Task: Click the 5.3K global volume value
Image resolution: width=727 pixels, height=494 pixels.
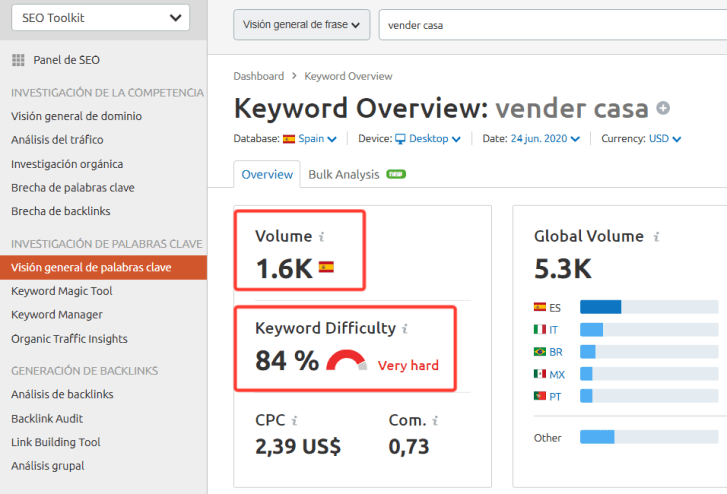Action: 563,269
